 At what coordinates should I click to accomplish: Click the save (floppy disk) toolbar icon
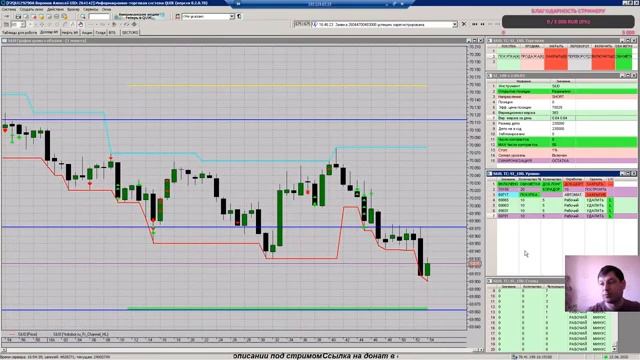pos(18,16)
